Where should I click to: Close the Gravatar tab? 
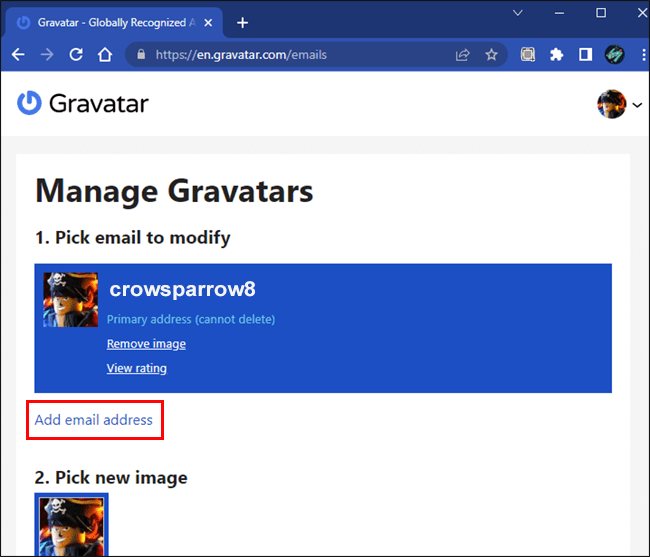pos(208,23)
